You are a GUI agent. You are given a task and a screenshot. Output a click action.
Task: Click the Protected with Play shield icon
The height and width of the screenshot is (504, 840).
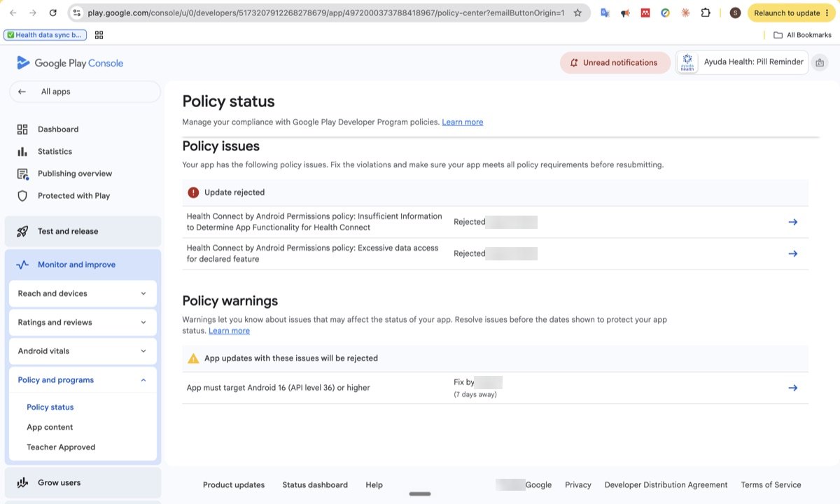tap(22, 196)
